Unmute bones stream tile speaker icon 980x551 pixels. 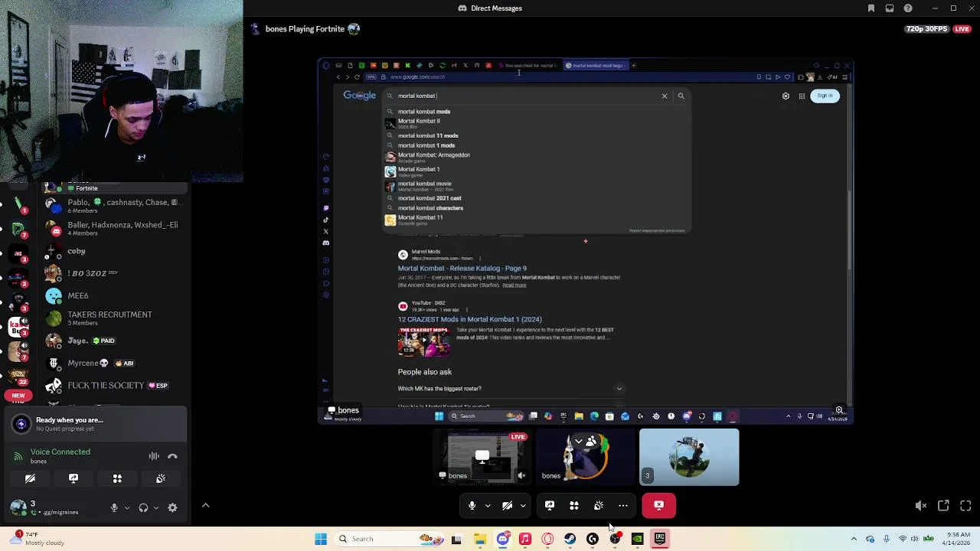[521, 475]
